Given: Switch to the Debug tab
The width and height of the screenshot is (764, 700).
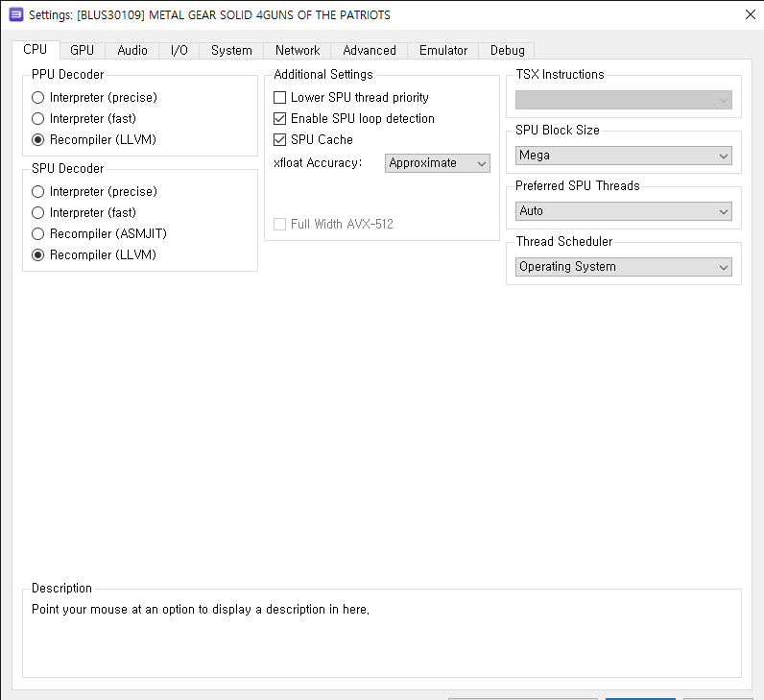Looking at the screenshot, I should pos(507,50).
